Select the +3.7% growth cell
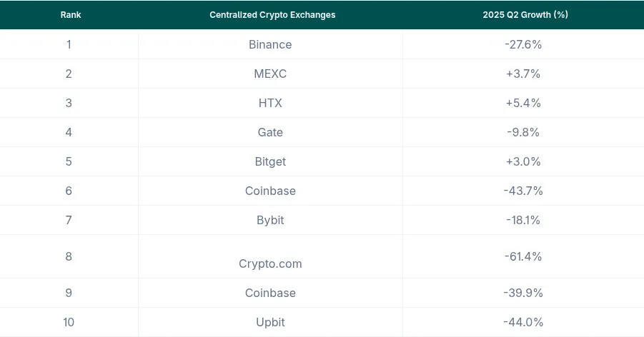This screenshot has width=644, height=337. click(x=523, y=74)
